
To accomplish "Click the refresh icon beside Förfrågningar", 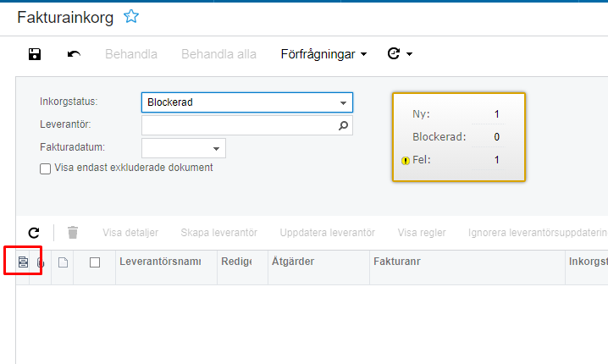I will [x=394, y=54].
